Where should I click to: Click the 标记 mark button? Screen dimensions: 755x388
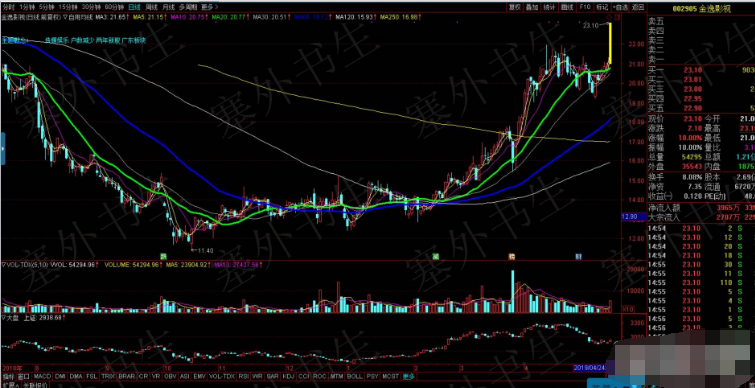coord(602,7)
